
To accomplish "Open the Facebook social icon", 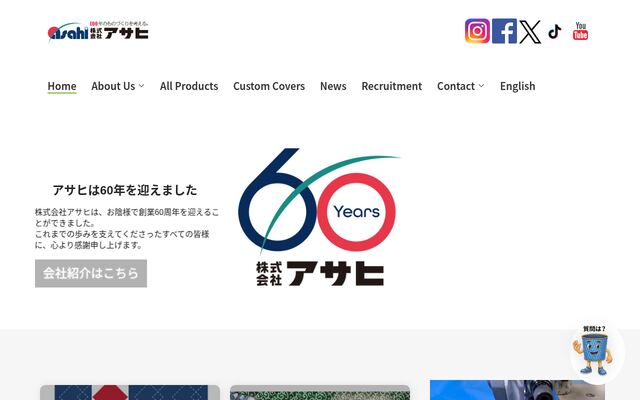I will (504, 31).
